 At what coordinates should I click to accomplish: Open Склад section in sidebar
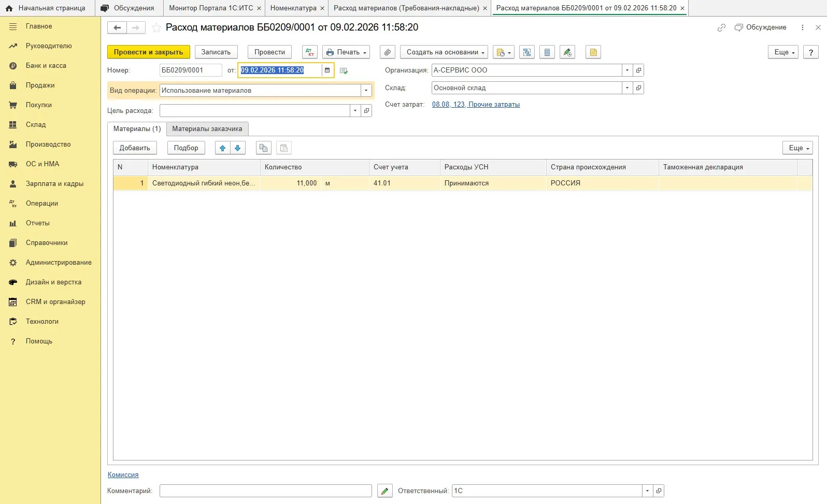(x=36, y=125)
